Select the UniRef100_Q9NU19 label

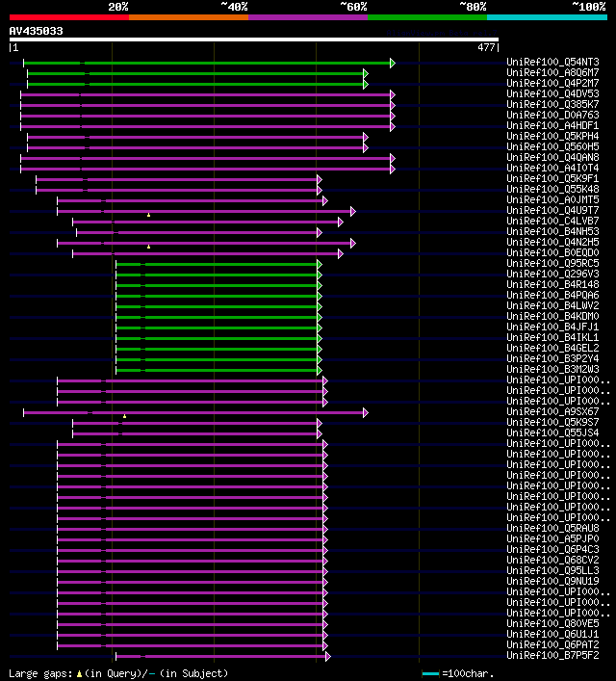click(x=552, y=581)
